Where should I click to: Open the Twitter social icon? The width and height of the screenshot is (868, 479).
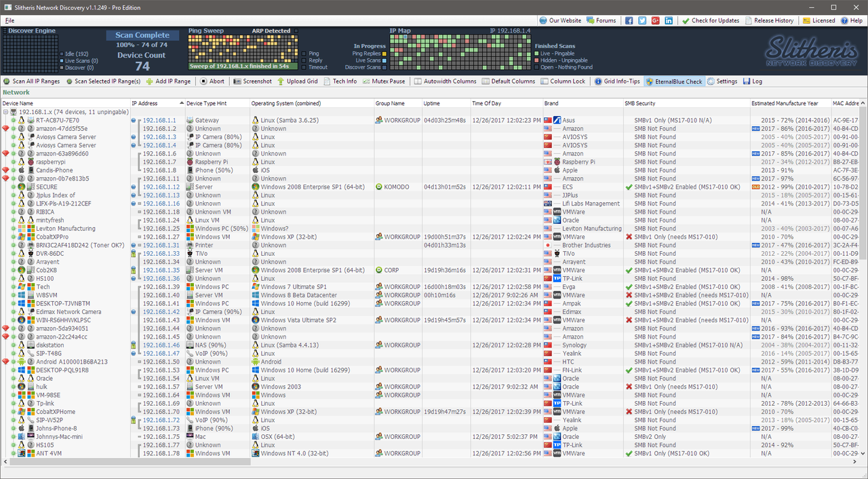point(642,21)
